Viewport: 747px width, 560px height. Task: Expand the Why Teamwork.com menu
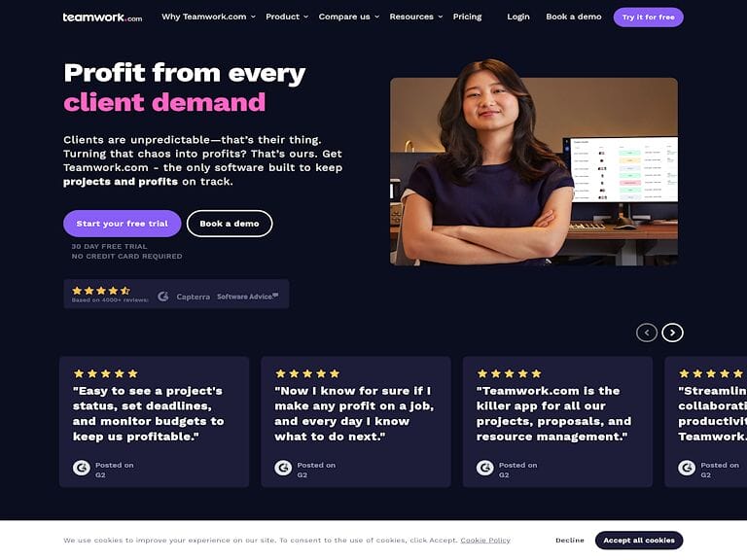(x=208, y=17)
